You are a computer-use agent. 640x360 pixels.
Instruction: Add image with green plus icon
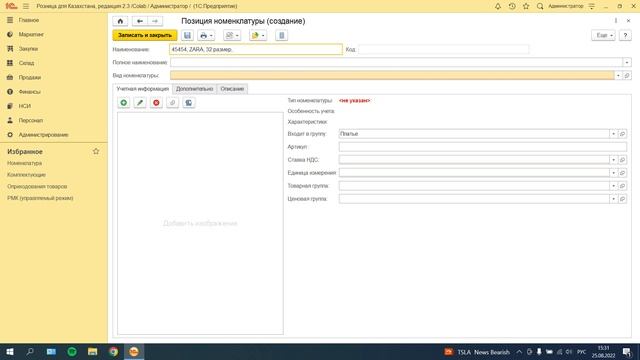[124, 103]
